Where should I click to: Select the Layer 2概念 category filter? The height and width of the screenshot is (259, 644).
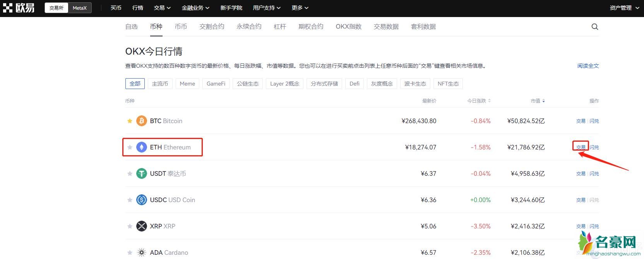tap(284, 84)
